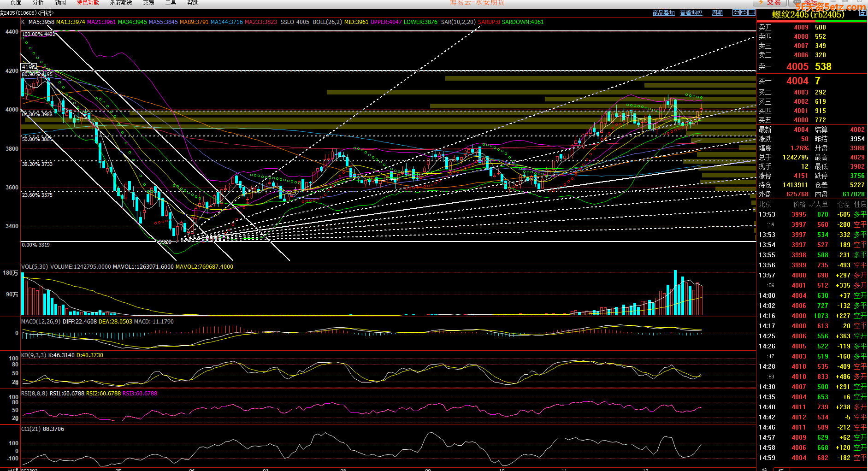Click the left arrow navigation icon
Screen dimensions: 868x471
click(x=736, y=12)
